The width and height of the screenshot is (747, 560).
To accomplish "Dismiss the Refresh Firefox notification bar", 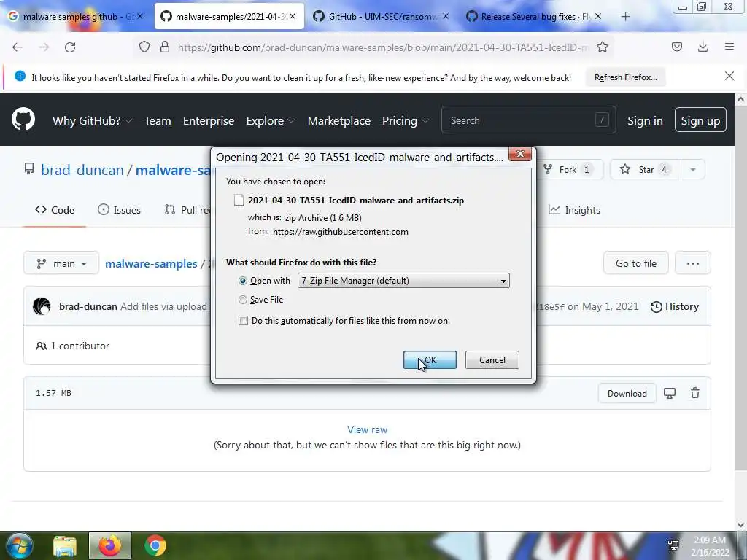I will (x=729, y=76).
